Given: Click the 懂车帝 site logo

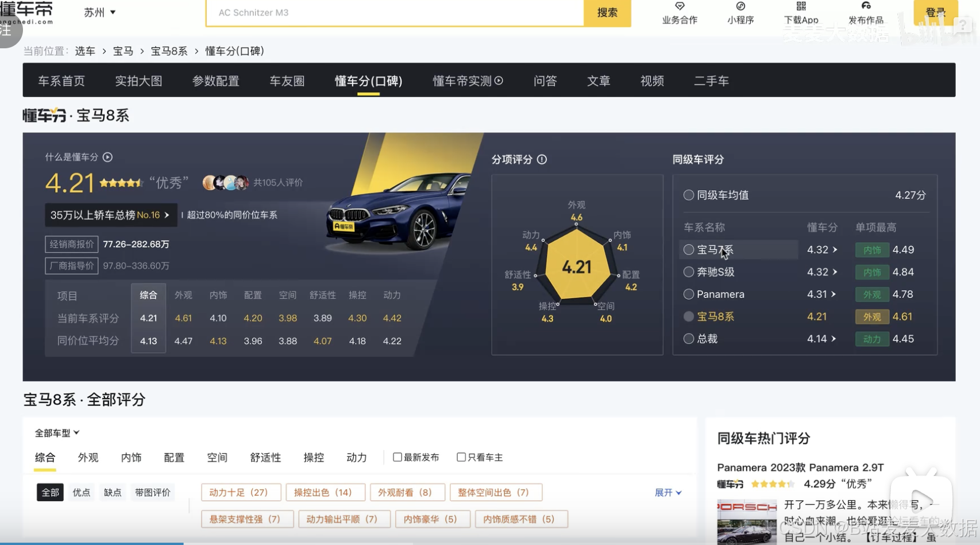Looking at the screenshot, I should click(26, 13).
